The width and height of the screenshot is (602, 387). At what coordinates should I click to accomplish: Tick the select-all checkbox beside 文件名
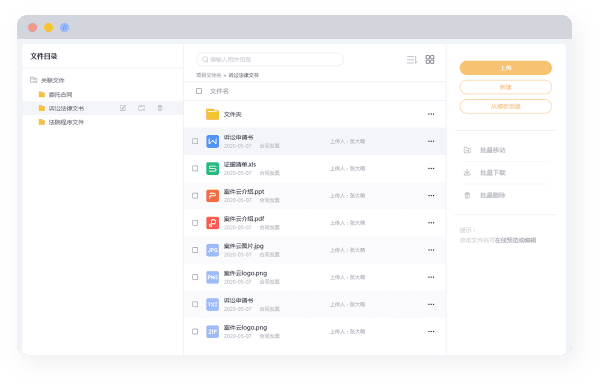point(199,91)
